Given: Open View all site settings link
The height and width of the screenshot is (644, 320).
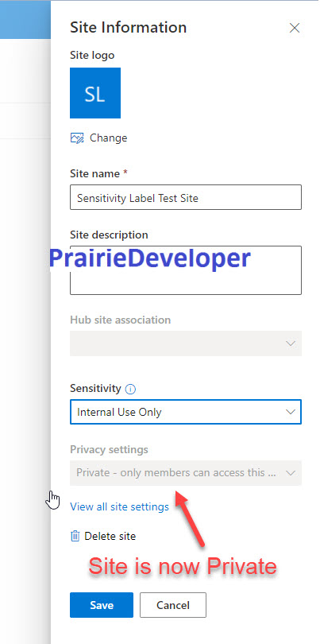Looking at the screenshot, I should click(x=119, y=506).
